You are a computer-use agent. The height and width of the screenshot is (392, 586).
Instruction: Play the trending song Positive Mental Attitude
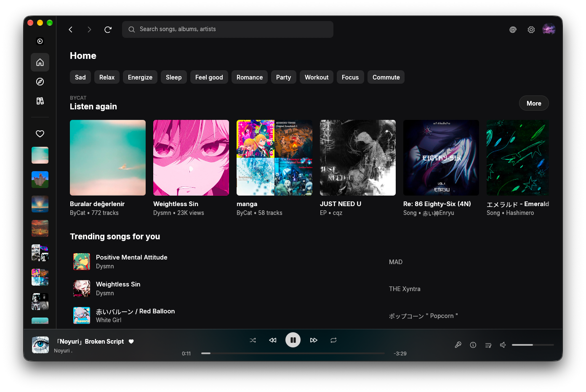click(131, 257)
